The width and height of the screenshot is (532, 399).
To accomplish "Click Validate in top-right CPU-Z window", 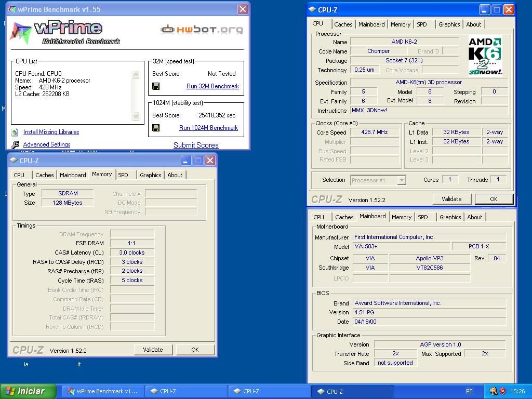I will point(451,199).
